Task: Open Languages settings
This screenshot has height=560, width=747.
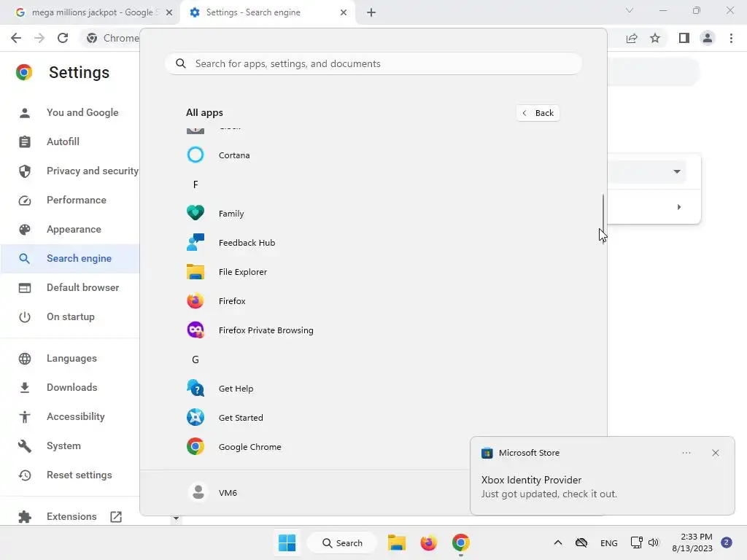Action: (71, 358)
